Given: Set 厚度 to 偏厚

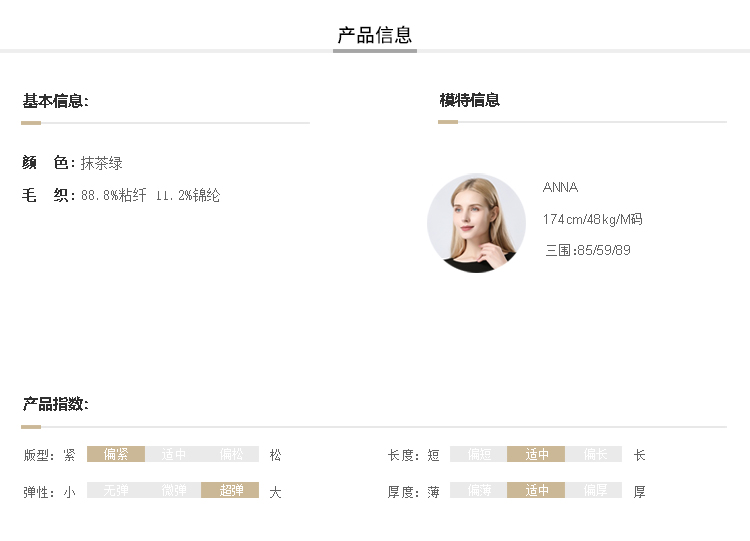Looking at the screenshot, I should click(x=595, y=491).
